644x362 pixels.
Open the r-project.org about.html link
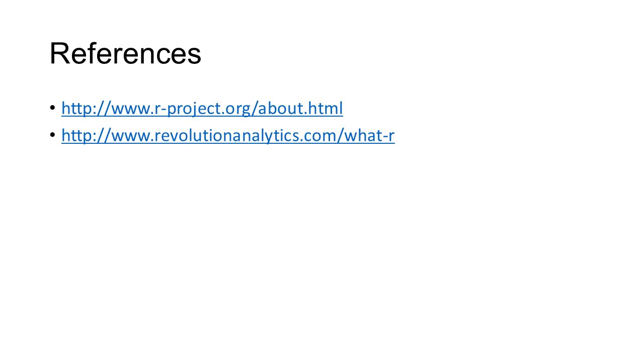(x=202, y=108)
